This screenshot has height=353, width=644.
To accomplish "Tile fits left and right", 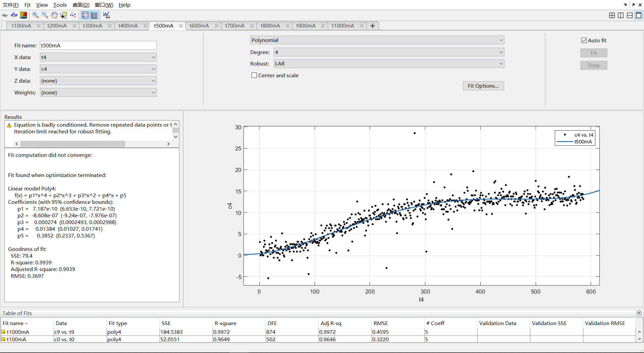I will point(621,15).
